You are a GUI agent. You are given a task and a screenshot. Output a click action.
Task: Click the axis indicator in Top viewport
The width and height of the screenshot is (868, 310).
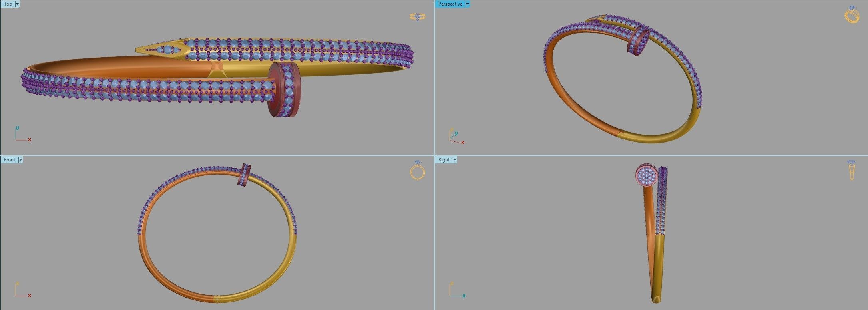pyautogui.click(x=22, y=134)
